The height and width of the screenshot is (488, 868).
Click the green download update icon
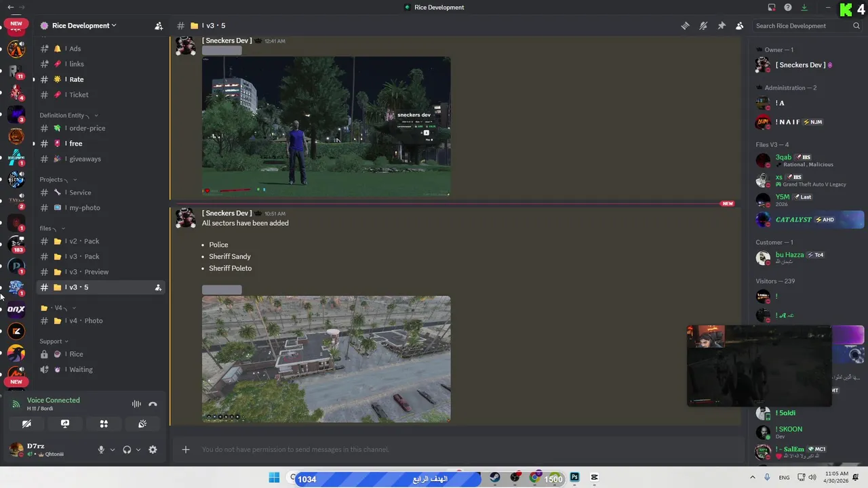[x=804, y=7]
